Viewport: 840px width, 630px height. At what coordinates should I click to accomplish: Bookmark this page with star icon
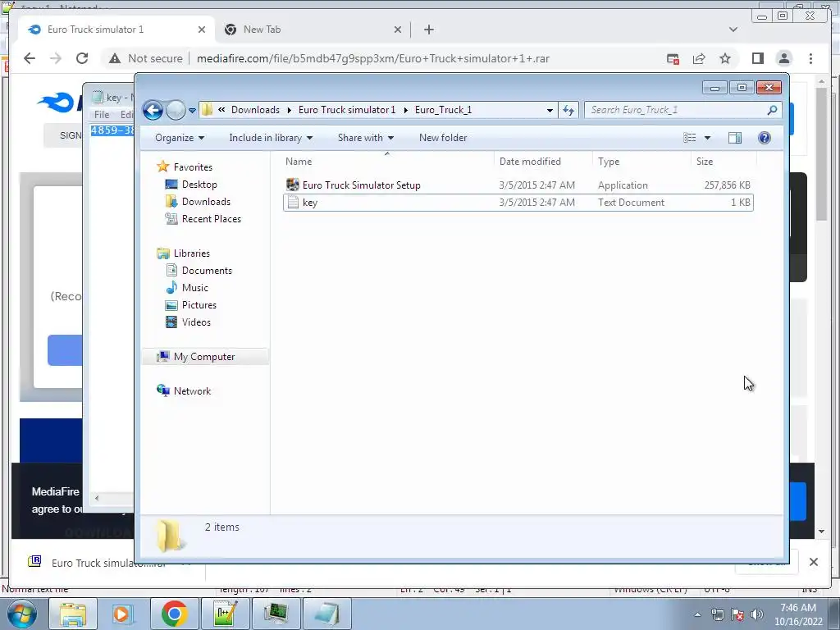[725, 58]
